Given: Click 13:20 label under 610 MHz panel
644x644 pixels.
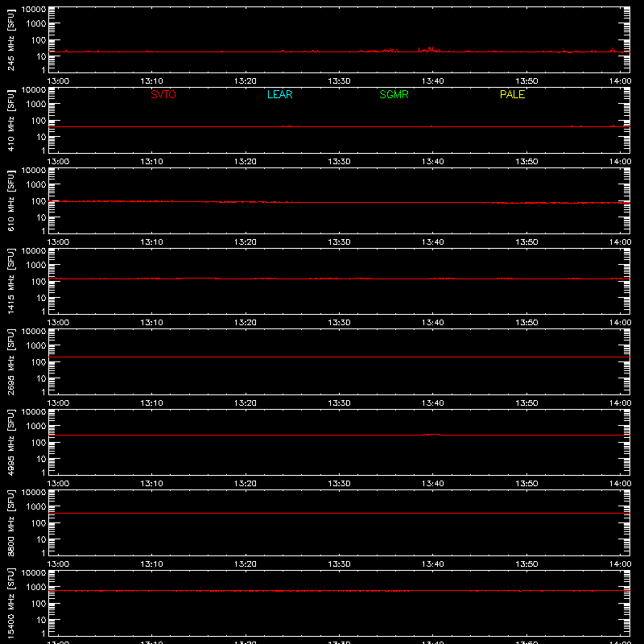Looking at the screenshot, I should [246, 242].
